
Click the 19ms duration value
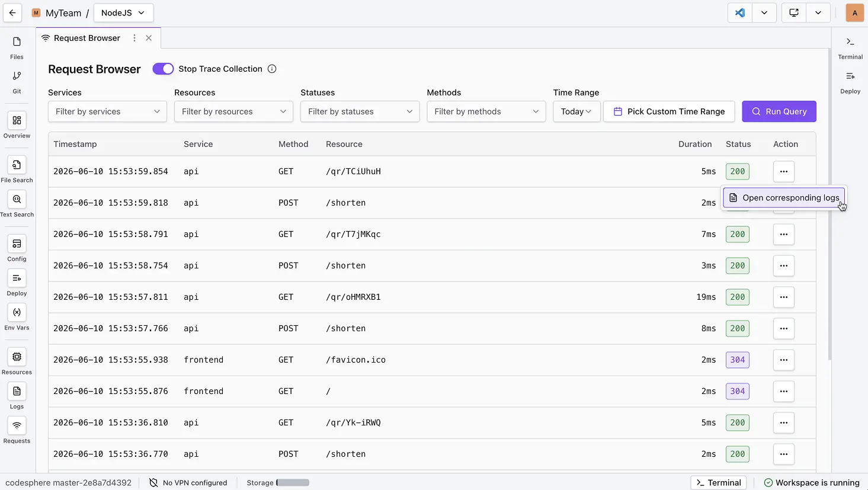(706, 297)
